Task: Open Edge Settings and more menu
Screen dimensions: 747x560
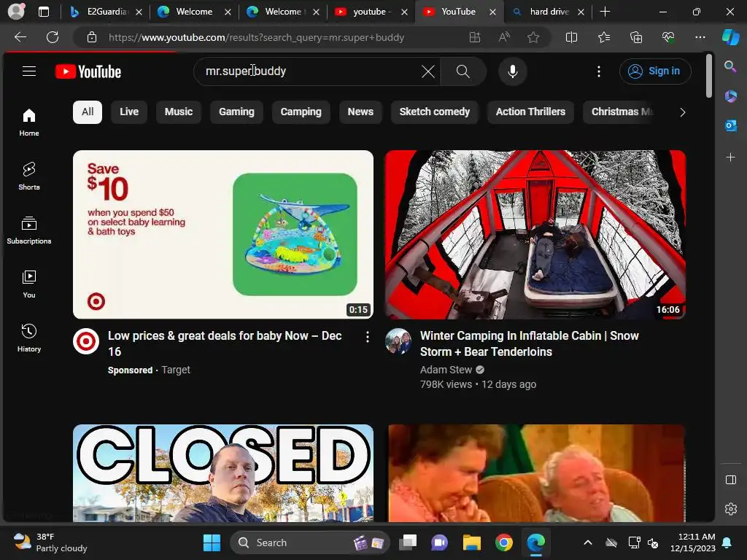Action: (x=700, y=37)
